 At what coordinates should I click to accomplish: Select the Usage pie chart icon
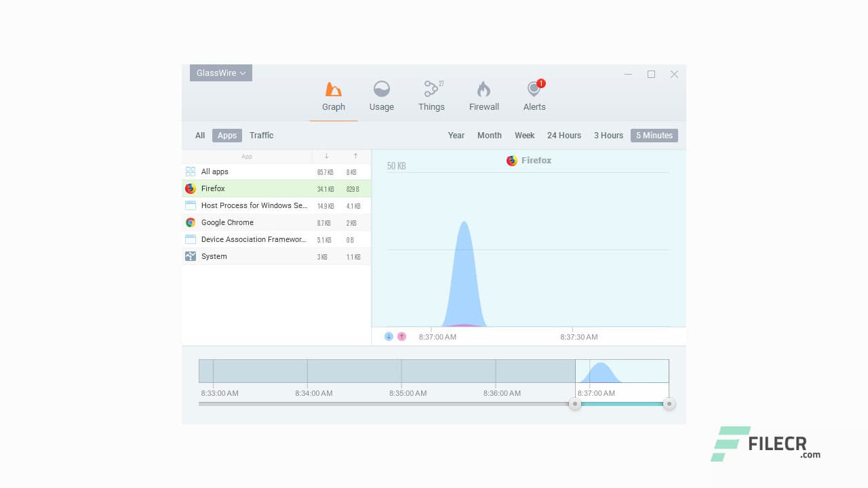point(381,89)
